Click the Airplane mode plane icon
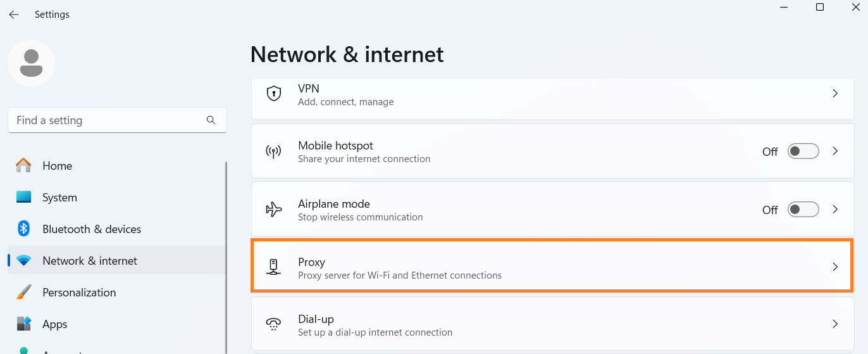Image resolution: width=868 pixels, height=354 pixels. pyautogui.click(x=273, y=210)
